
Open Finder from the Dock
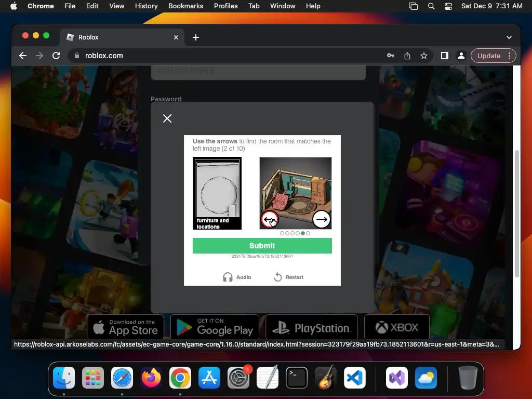64,378
